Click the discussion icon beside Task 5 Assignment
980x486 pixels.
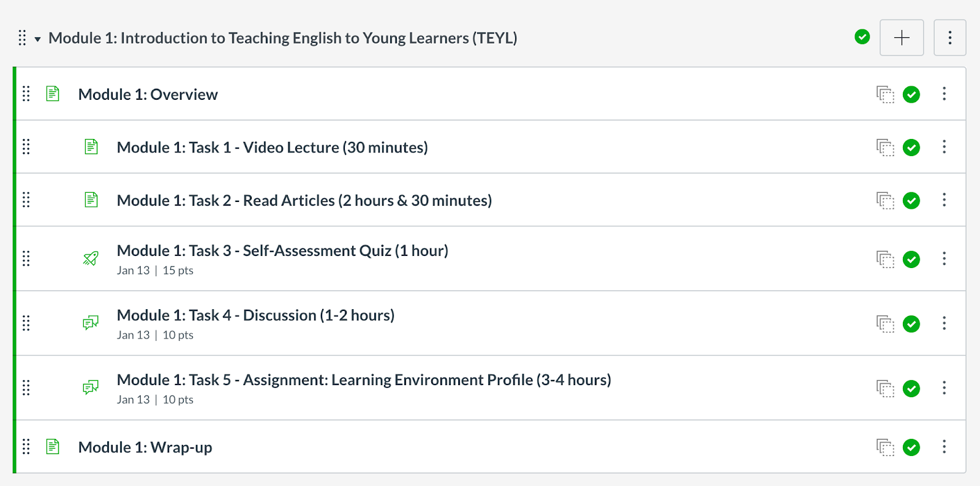tap(91, 387)
